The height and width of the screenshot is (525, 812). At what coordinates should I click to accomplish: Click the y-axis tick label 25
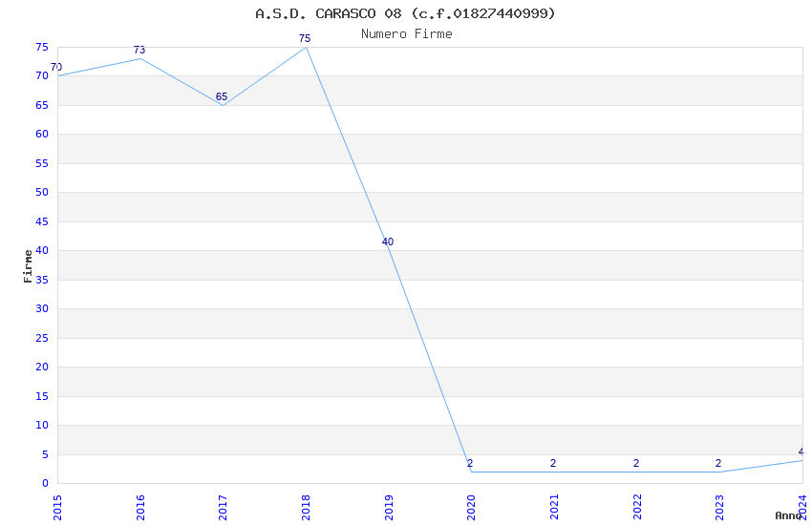(42, 338)
